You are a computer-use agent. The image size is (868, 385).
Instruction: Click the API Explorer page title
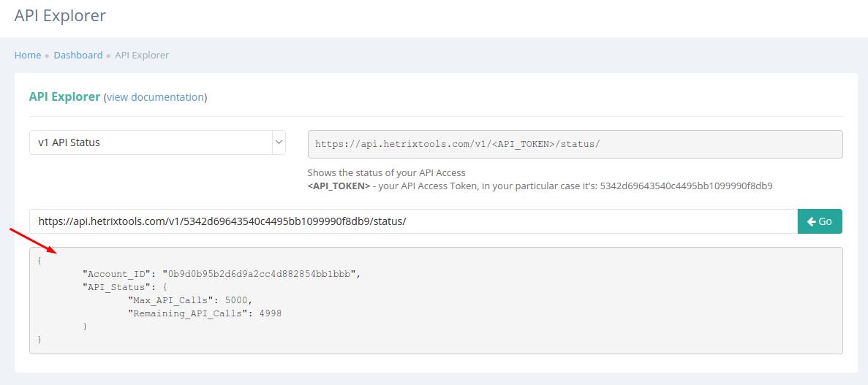(60, 15)
